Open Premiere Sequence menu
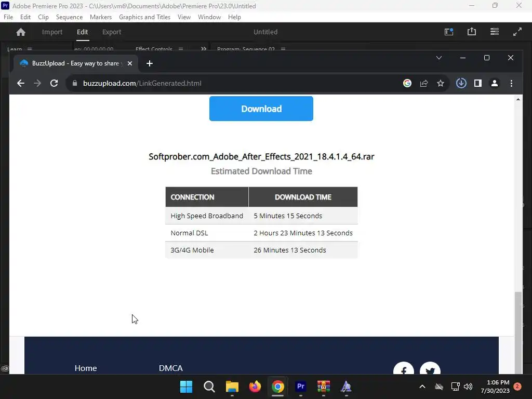The height and width of the screenshot is (399, 532). [x=69, y=17]
